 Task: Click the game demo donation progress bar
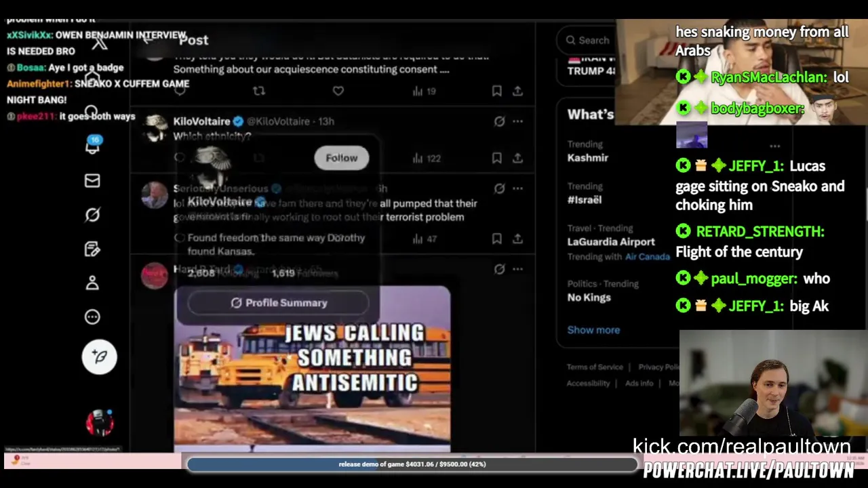[412, 464]
